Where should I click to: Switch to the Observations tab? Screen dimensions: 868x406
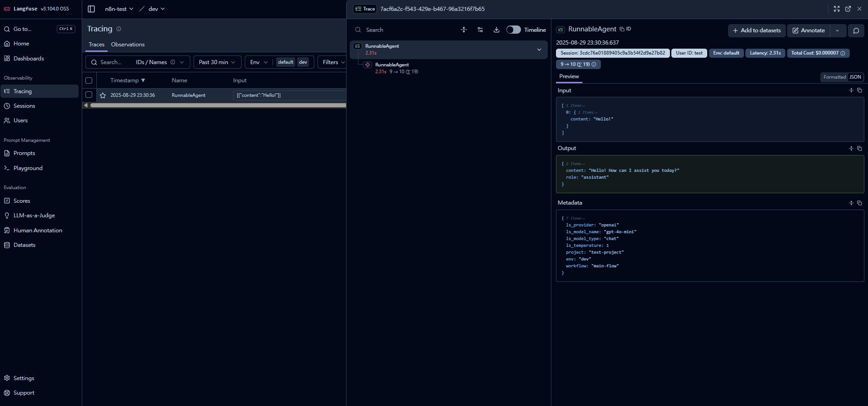(128, 45)
